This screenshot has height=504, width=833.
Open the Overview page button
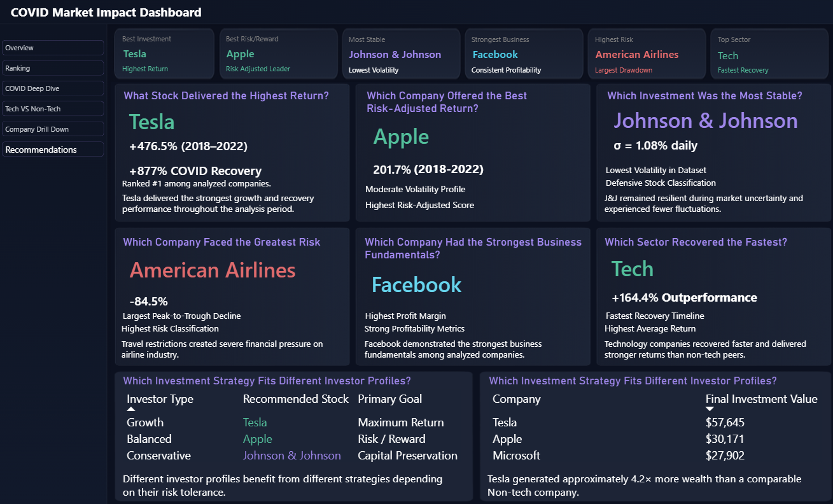click(x=53, y=48)
